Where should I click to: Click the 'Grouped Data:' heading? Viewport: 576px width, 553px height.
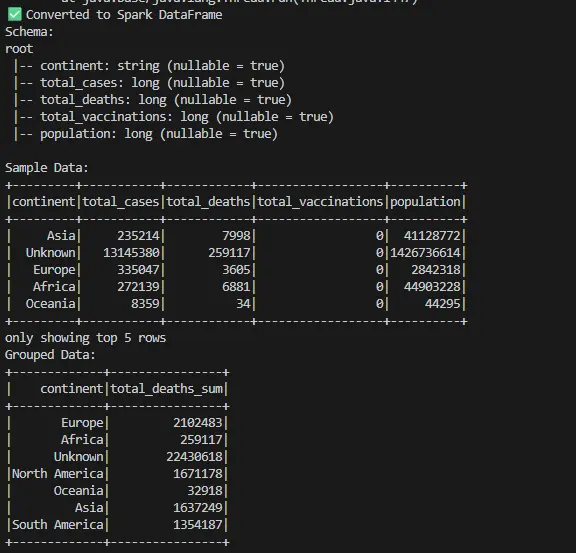(50, 355)
